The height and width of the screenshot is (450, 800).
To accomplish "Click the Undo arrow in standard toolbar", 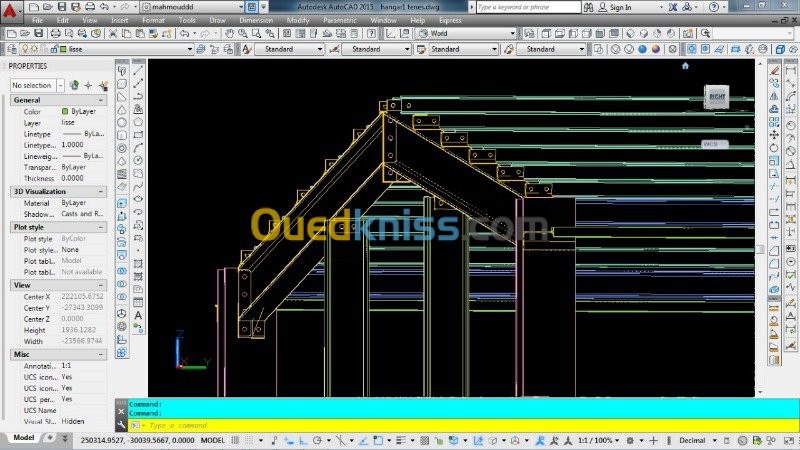I will coord(185,34).
